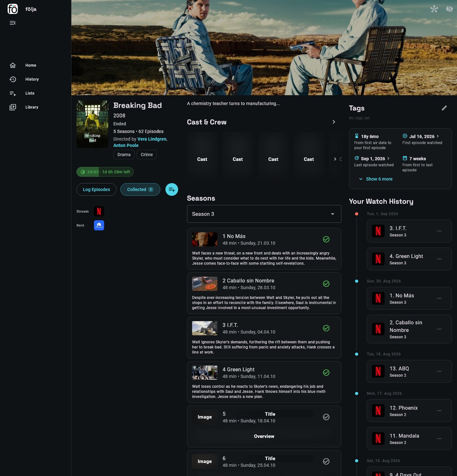Click the calendar 7 weeks stat icon
The height and width of the screenshot is (476, 457).
click(x=405, y=158)
